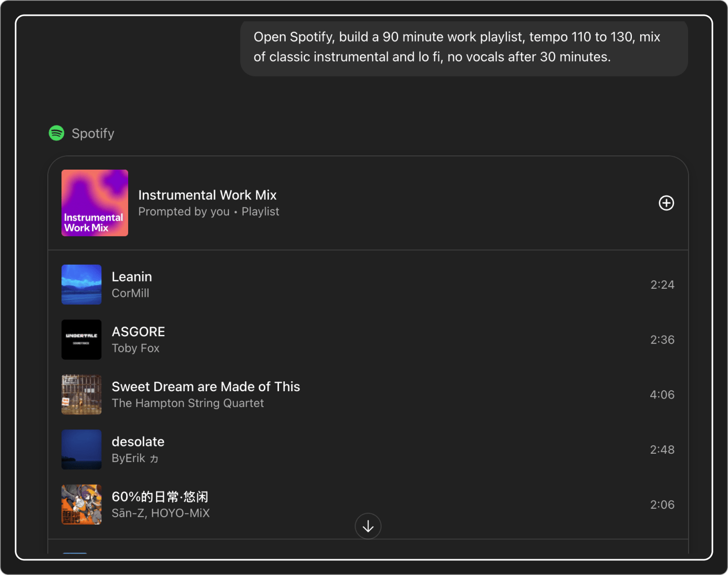Select the Leanin album artwork

click(x=81, y=285)
